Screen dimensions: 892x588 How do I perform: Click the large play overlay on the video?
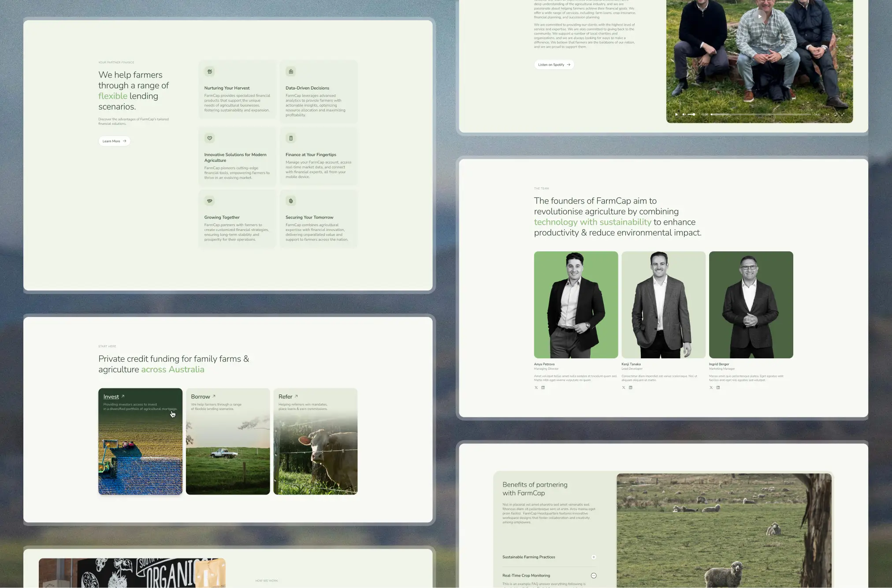pos(759,16)
